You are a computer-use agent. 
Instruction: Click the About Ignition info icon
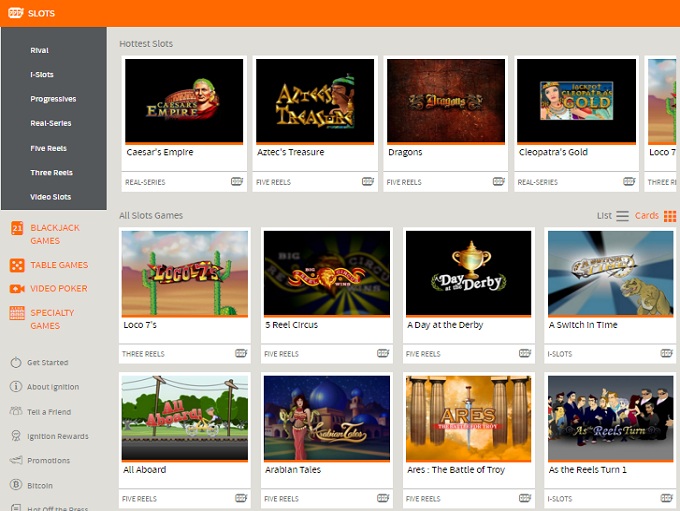click(16, 387)
